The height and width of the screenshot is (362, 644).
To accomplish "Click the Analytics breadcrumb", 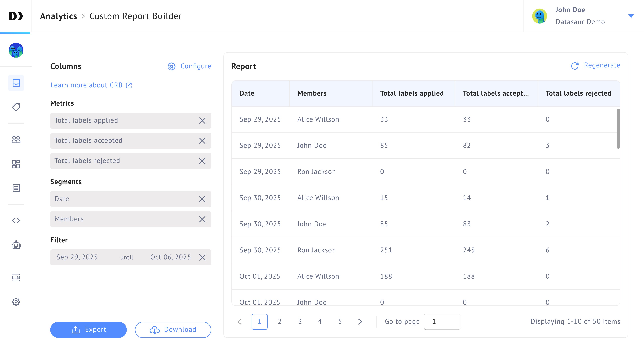I will pyautogui.click(x=59, y=16).
